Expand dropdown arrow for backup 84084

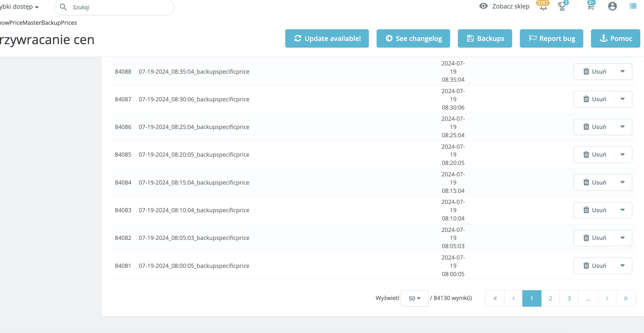click(622, 182)
